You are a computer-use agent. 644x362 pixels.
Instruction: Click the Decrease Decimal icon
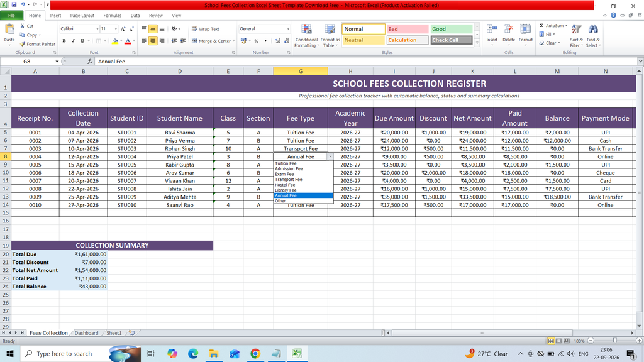pos(286,41)
